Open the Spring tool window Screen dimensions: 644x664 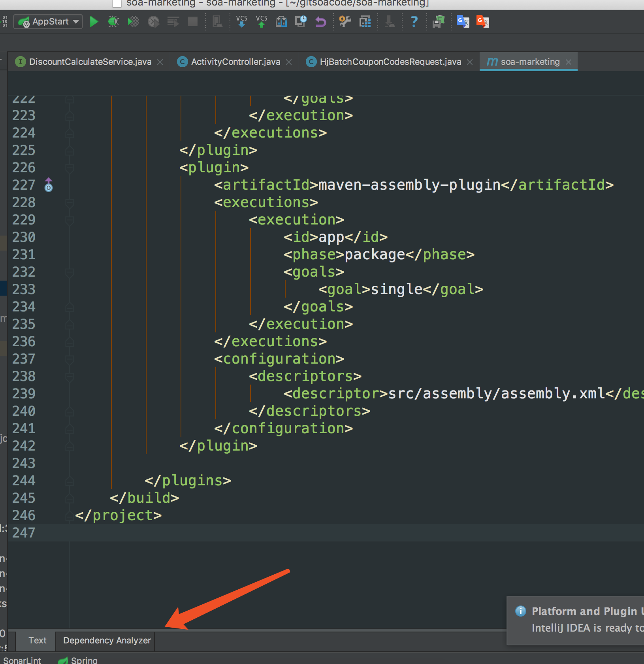click(x=78, y=660)
